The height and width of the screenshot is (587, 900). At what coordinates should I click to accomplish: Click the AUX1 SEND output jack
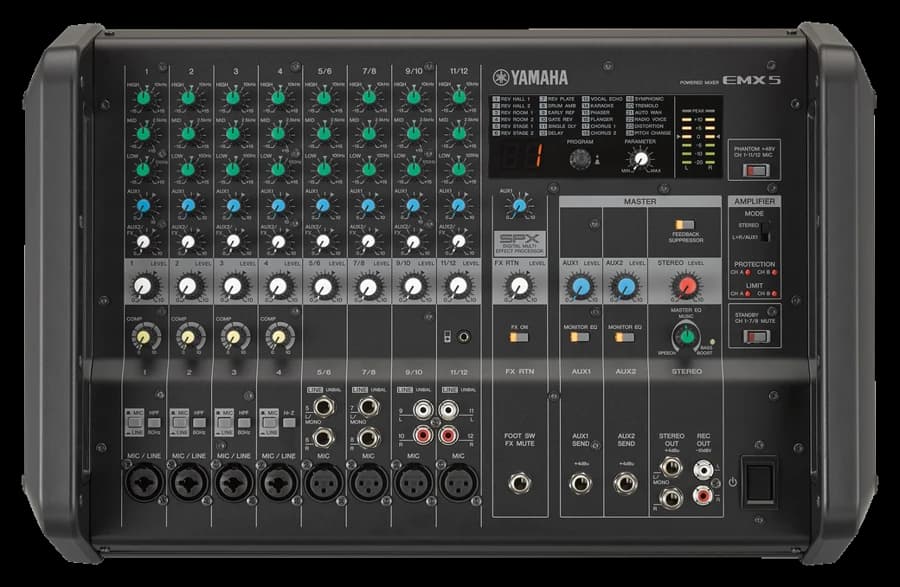[x=580, y=483]
